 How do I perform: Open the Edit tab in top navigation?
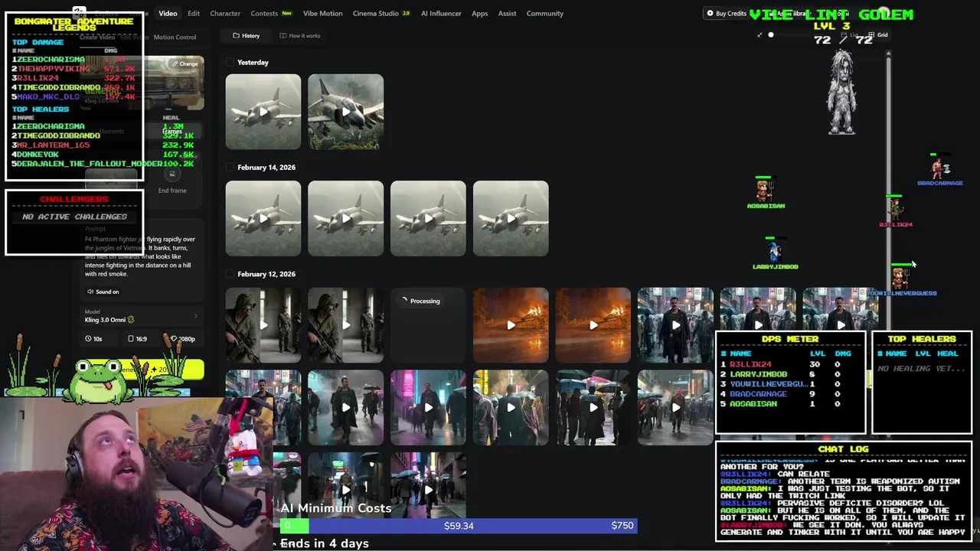194,13
